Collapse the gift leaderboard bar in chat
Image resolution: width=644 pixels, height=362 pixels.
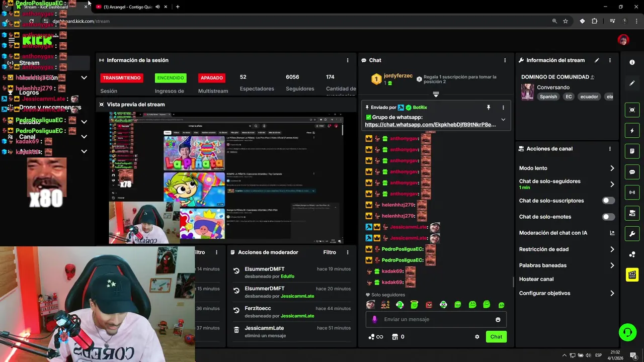pyautogui.click(x=436, y=94)
